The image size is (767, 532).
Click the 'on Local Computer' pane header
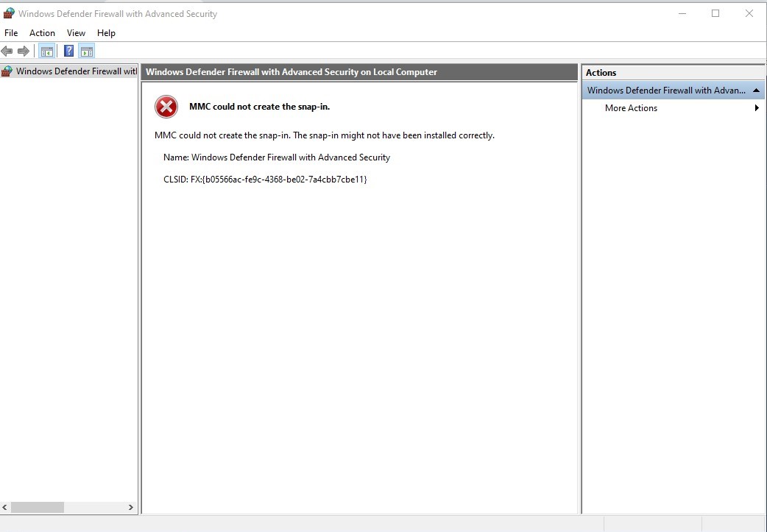(359, 72)
